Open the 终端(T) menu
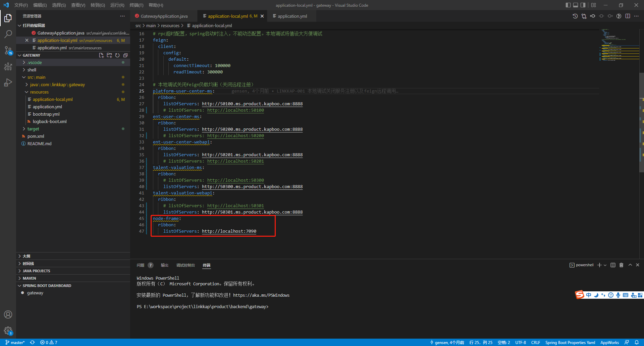The image size is (644, 346). point(137,5)
